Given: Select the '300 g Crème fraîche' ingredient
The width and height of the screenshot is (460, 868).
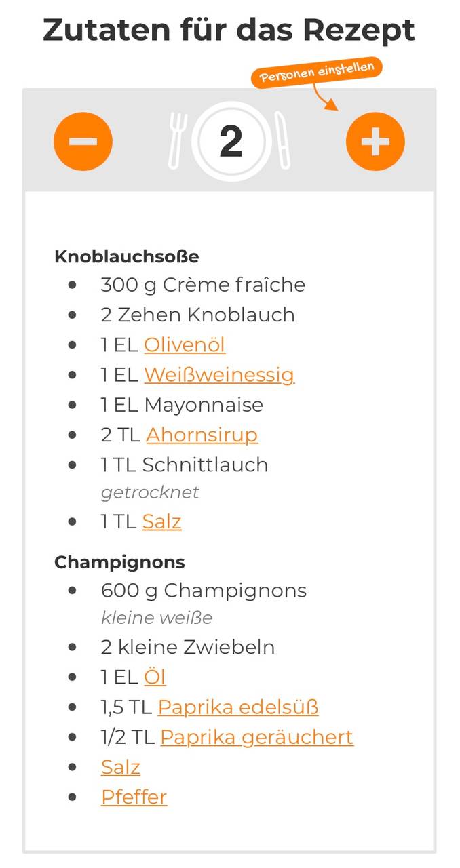Looking at the screenshot, I should (x=203, y=285).
